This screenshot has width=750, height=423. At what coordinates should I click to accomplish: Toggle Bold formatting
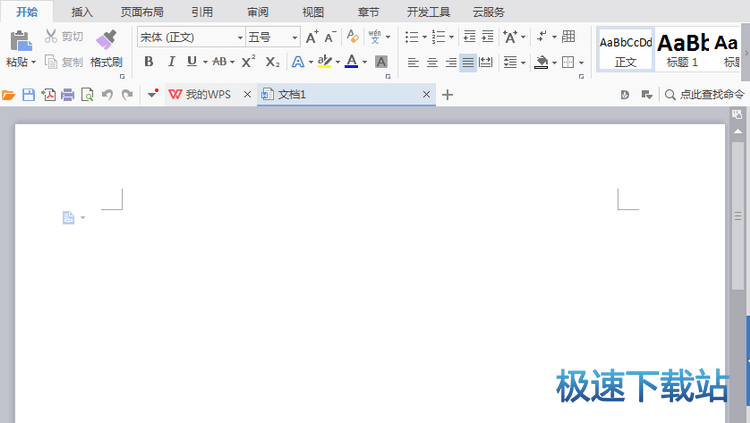click(x=149, y=62)
